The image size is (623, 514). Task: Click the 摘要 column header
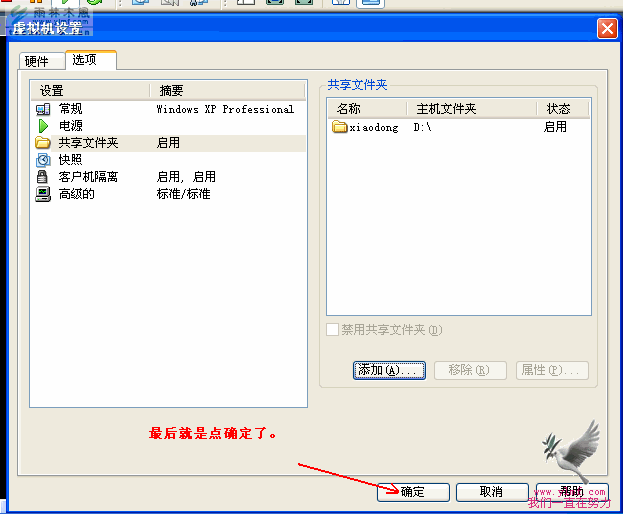(227, 91)
